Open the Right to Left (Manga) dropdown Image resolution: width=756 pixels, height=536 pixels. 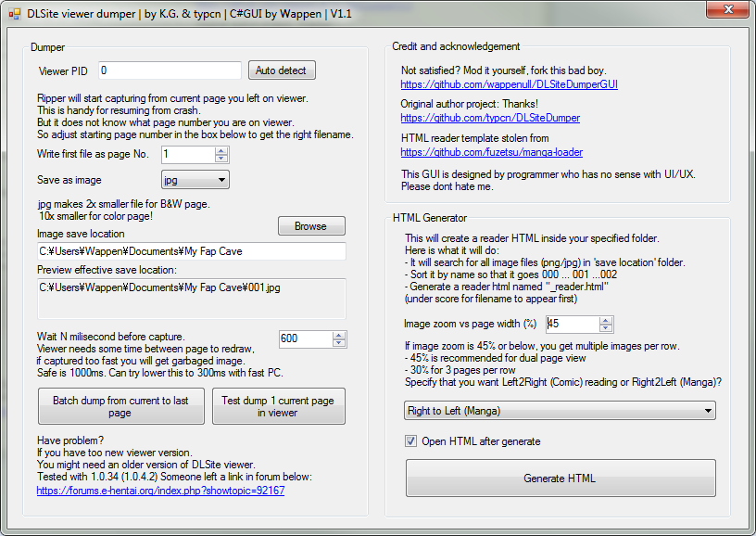[x=560, y=411]
